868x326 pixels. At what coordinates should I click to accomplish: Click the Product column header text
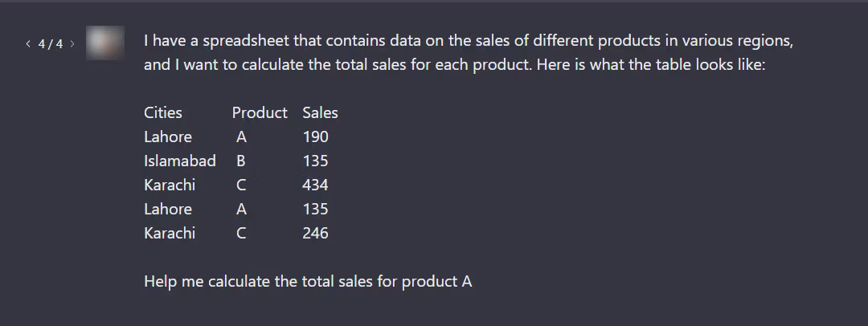(260, 113)
